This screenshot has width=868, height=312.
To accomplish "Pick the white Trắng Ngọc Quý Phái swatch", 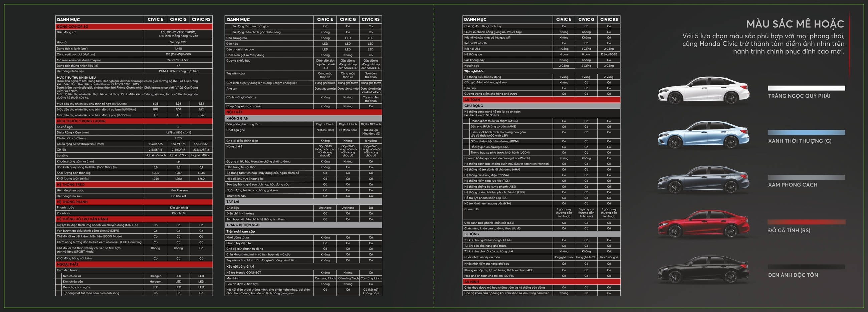I will point(806,88).
